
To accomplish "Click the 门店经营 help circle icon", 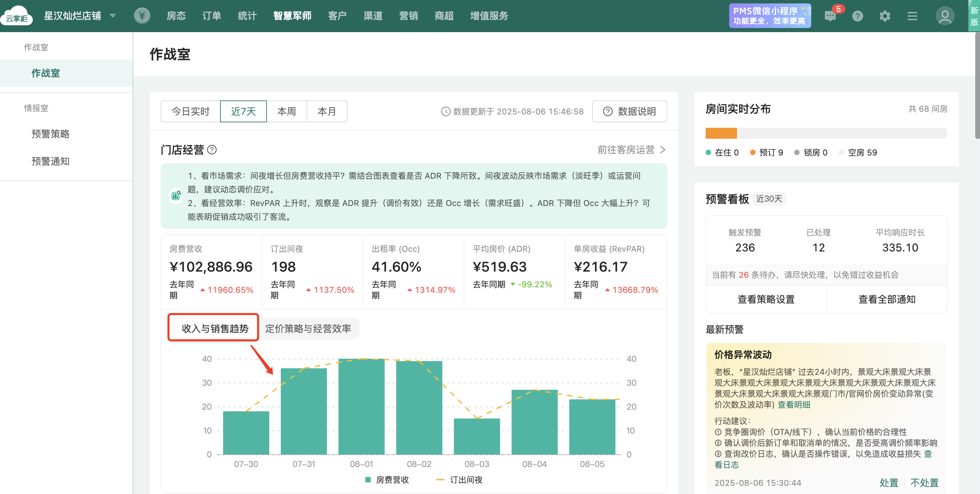I will (x=212, y=150).
